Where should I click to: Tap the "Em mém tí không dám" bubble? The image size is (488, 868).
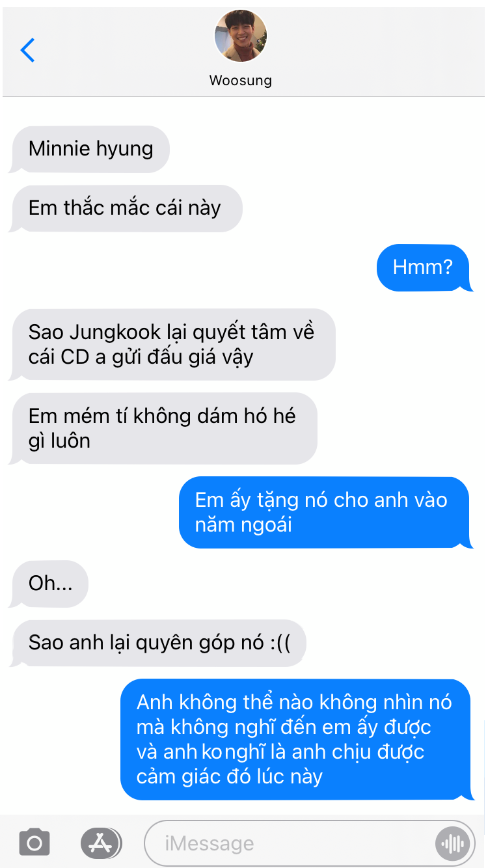(163, 428)
